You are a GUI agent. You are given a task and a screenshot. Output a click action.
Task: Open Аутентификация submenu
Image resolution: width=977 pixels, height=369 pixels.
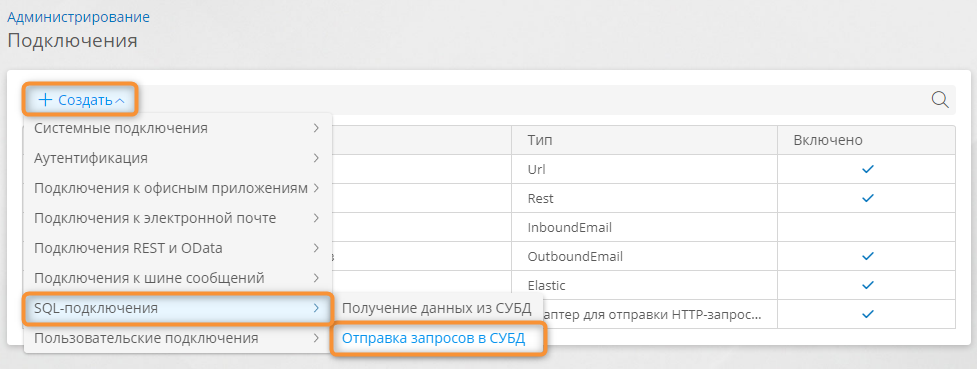[178, 158]
